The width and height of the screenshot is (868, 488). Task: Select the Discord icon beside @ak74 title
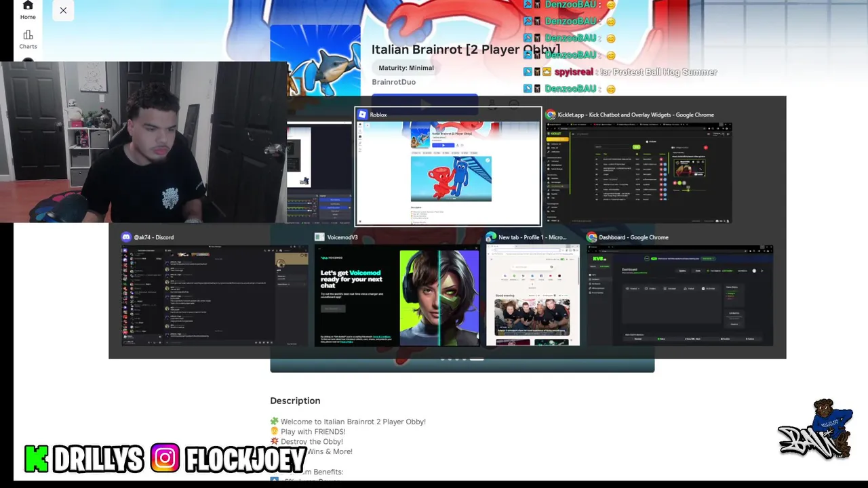click(125, 237)
